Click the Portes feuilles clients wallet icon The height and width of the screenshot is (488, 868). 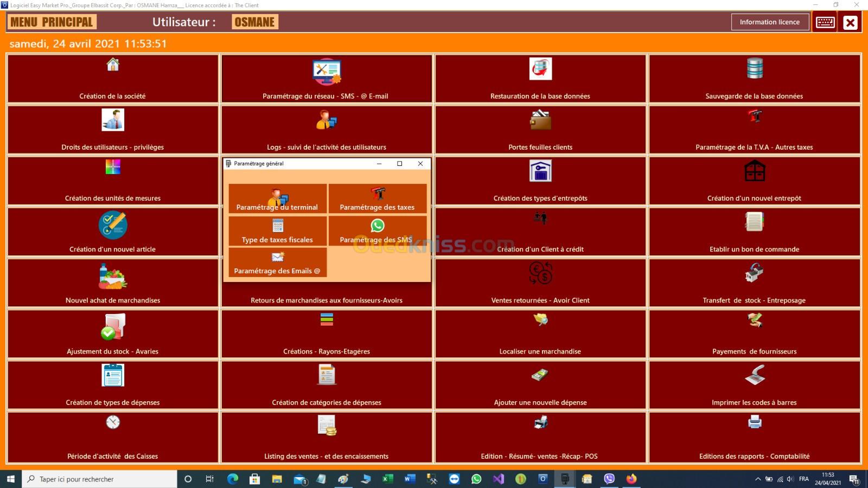pyautogui.click(x=540, y=120)
